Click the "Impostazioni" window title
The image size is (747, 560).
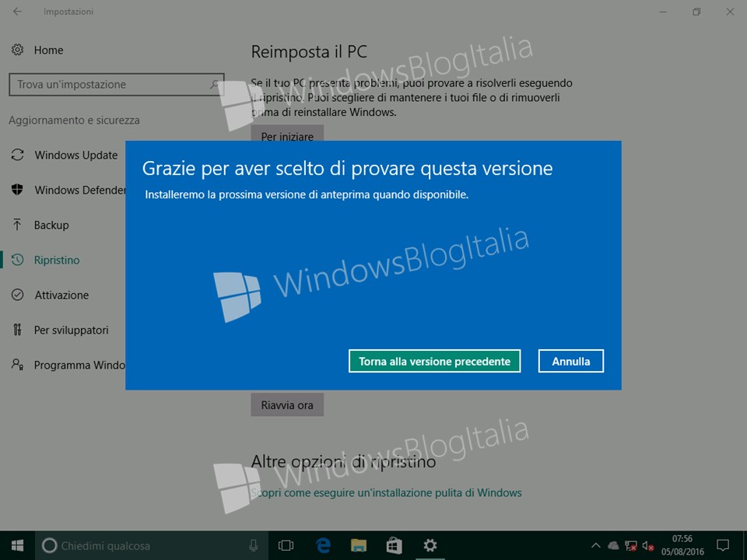coord(68,12)
